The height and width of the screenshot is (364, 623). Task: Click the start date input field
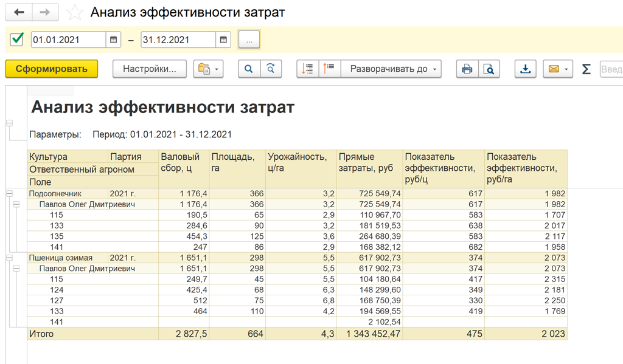tap(68, 40)
